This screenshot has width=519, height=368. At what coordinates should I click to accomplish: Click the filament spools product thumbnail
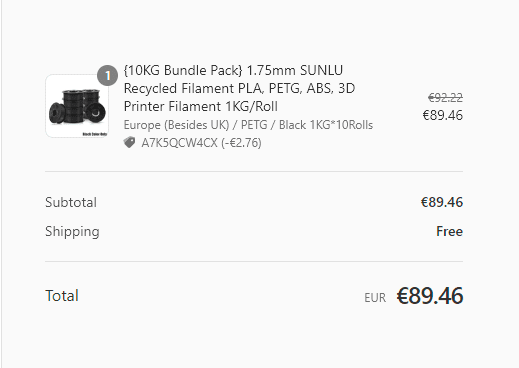point(77,106)
